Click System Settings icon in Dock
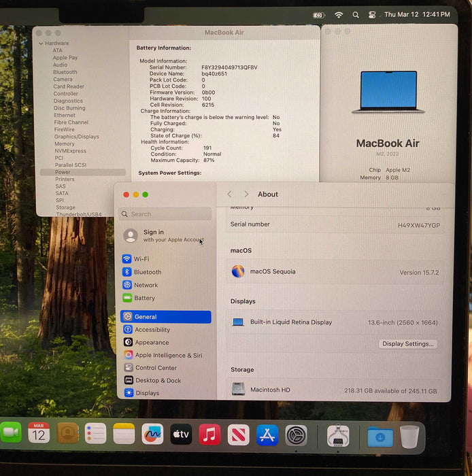Image resolution: width=472 pixels, height=476 pixels. pyautogui.click(x=296, y=436)
